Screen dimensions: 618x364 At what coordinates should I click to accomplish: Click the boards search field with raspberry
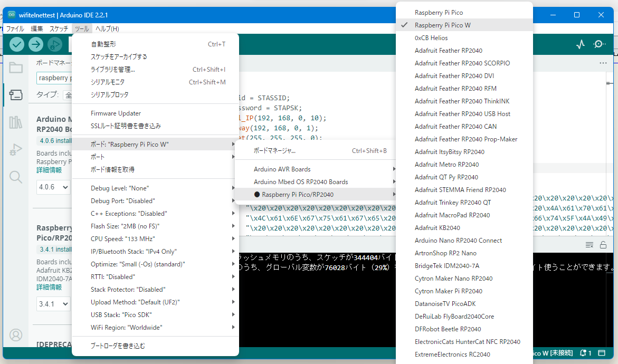coord(54,78)
